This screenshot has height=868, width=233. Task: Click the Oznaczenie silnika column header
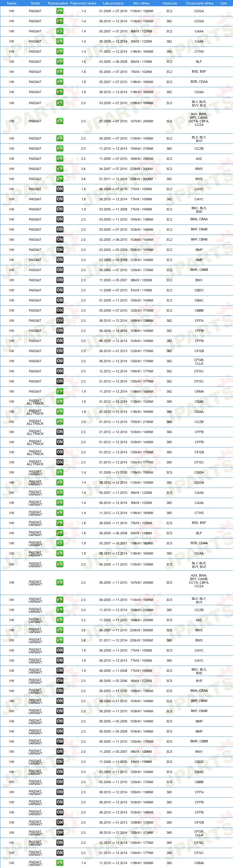[199, 3]
